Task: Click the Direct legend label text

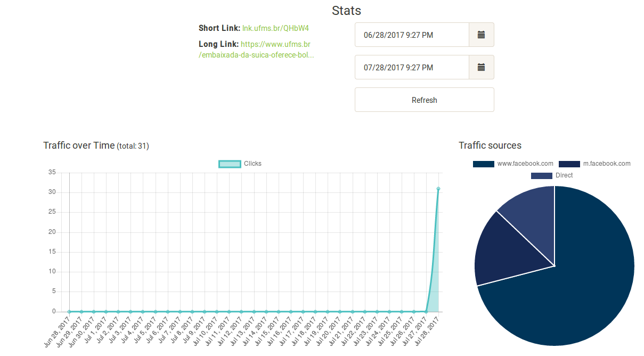Action: 564,175
